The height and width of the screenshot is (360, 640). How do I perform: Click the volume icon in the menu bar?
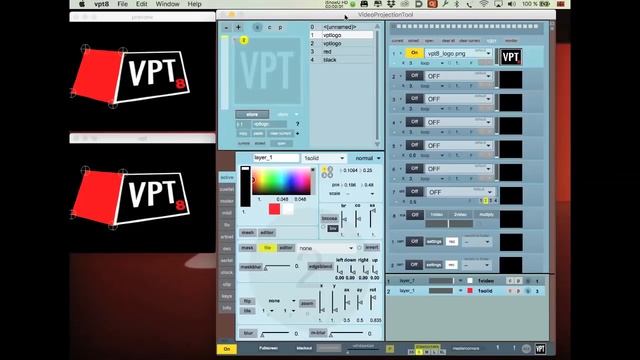[512, 4]
